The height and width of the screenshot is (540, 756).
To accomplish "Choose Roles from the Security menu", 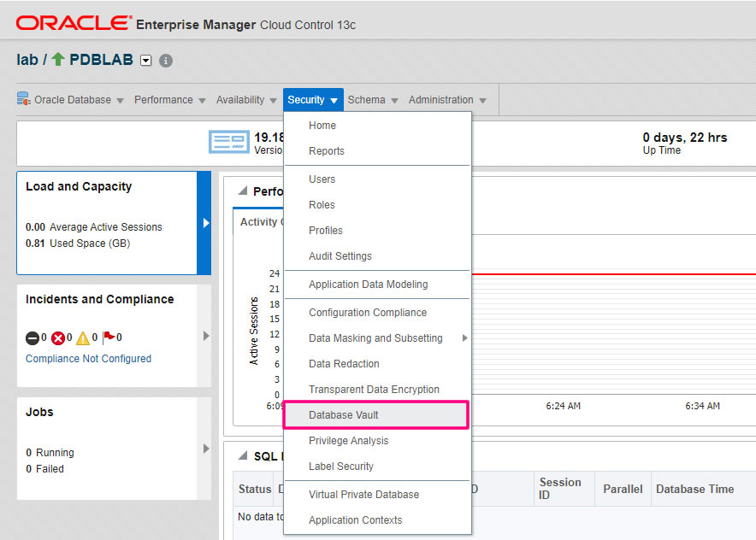I will (x=377, y=205).
